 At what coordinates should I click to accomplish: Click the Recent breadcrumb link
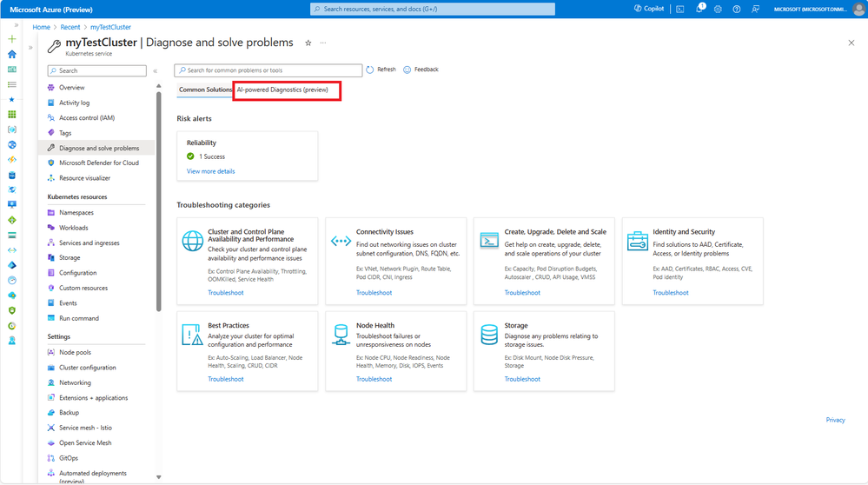point(70,27)
